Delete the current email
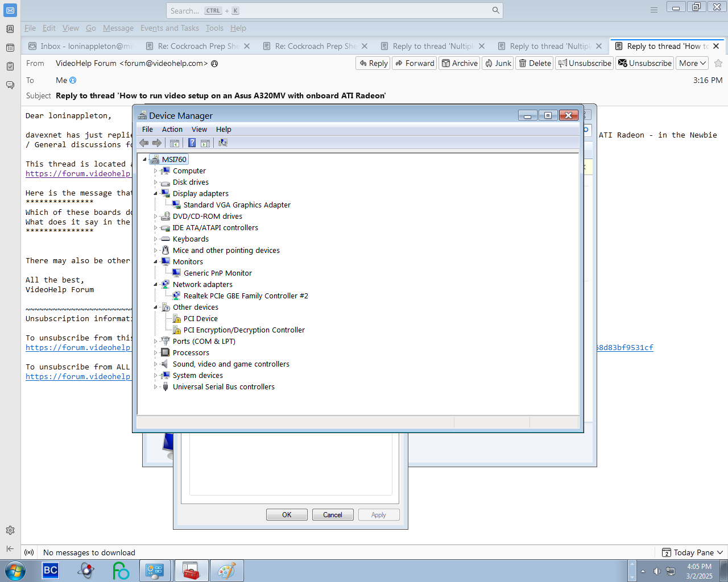This screenshot has height=582, width=728. click(535, 63)
